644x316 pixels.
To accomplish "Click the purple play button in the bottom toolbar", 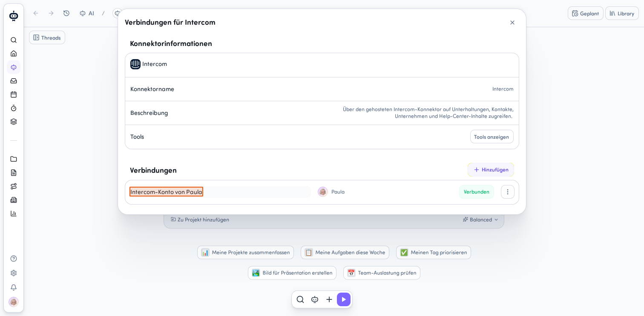I will [344, 299].
